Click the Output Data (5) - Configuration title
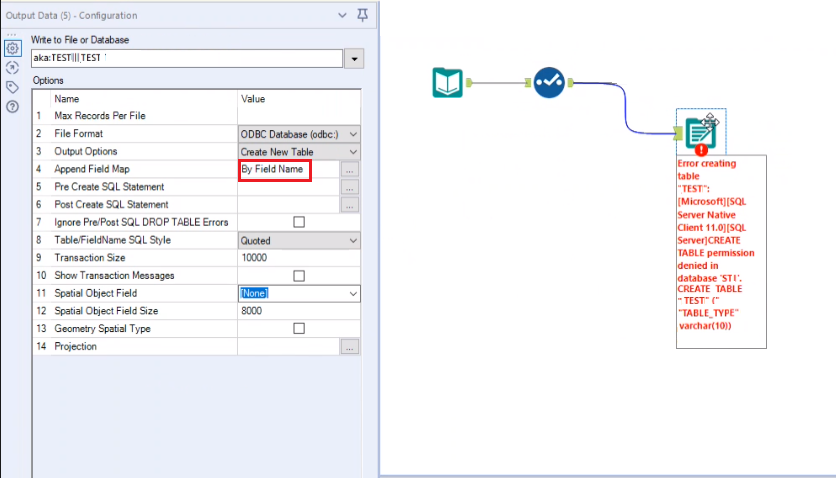 click(71, 15)
